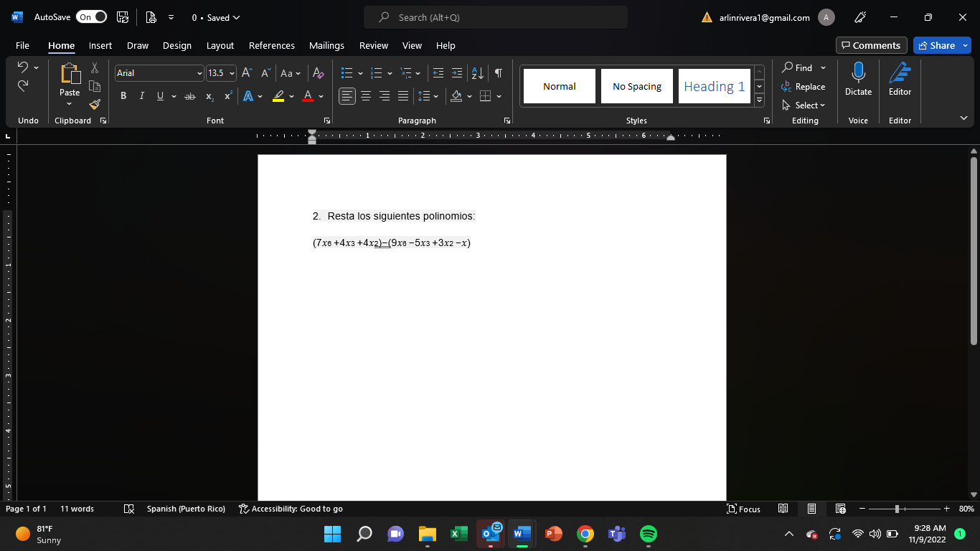
Task: Increase zoom using the zoom slider
Action: pyautogui.click(x=946, y=509)
